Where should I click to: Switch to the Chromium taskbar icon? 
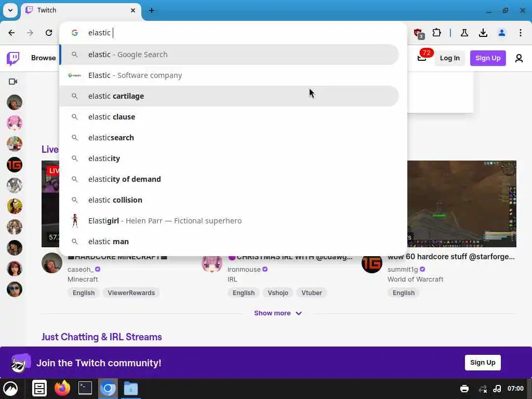[108, 388]
